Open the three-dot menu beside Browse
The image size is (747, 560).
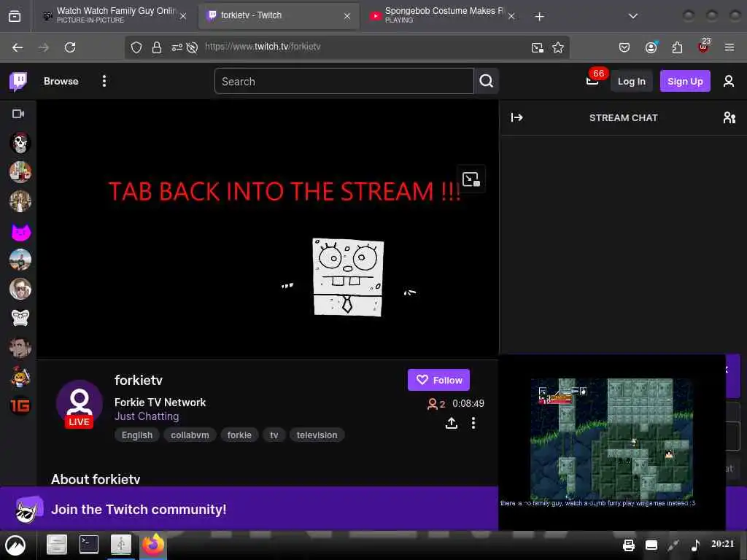[104, 81]
